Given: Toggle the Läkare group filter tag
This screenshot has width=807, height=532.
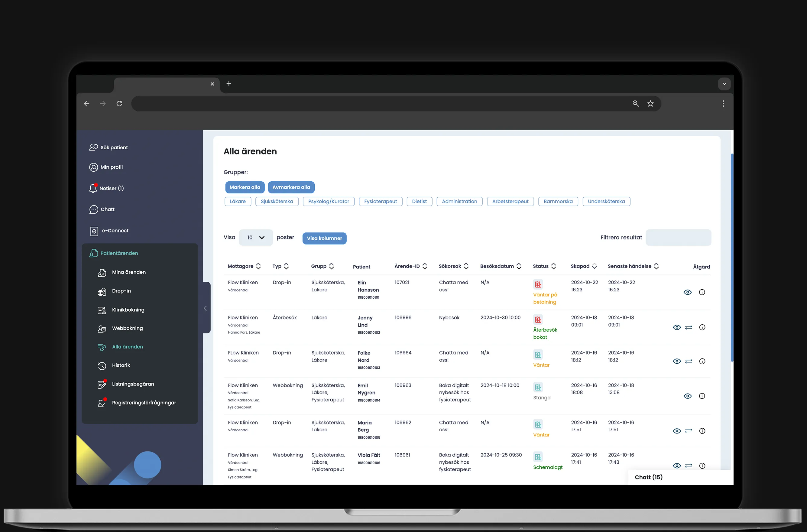Looking at the screenshot, I should pyautogui.click(x=237, y=201).
